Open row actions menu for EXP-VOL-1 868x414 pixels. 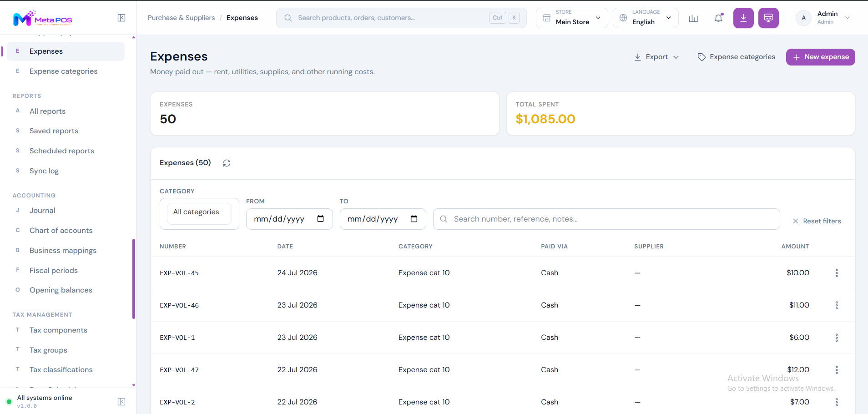[837, 338]
